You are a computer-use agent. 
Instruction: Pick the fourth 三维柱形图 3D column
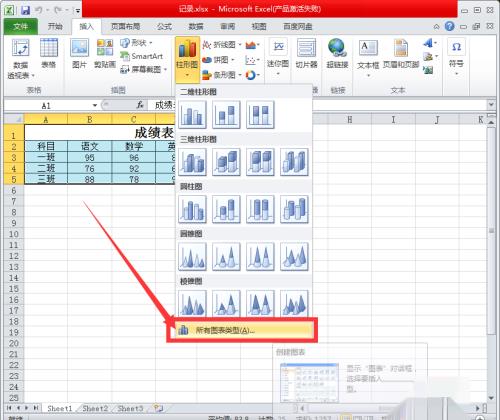tap(294, 162)
